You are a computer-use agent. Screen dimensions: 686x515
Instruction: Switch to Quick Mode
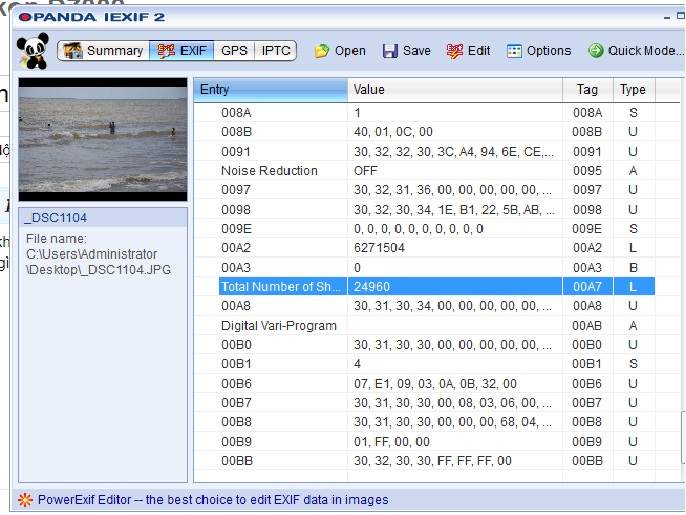[596, 51]
